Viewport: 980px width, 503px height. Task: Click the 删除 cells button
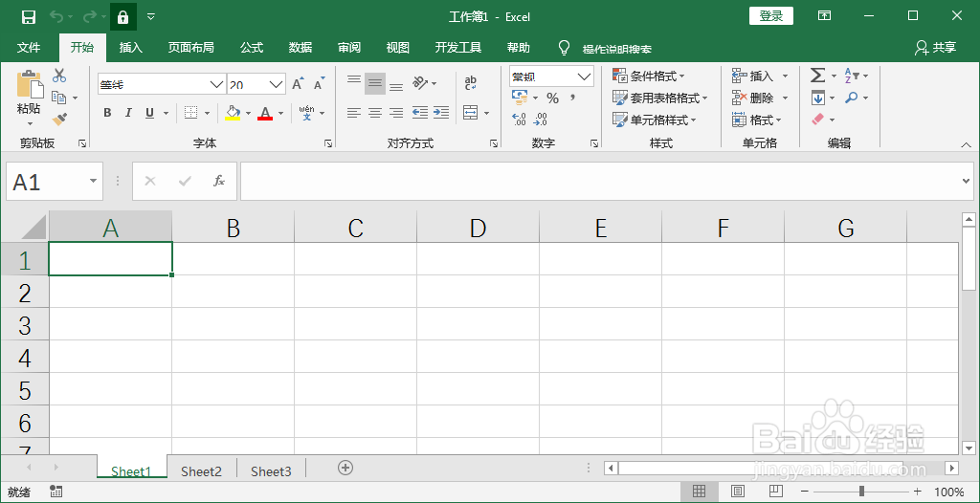pos(753,98)
